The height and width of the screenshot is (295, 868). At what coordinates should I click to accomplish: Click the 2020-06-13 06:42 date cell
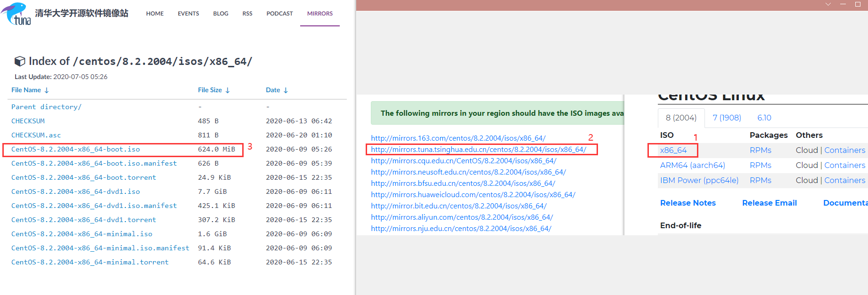[x=299, y=121]
